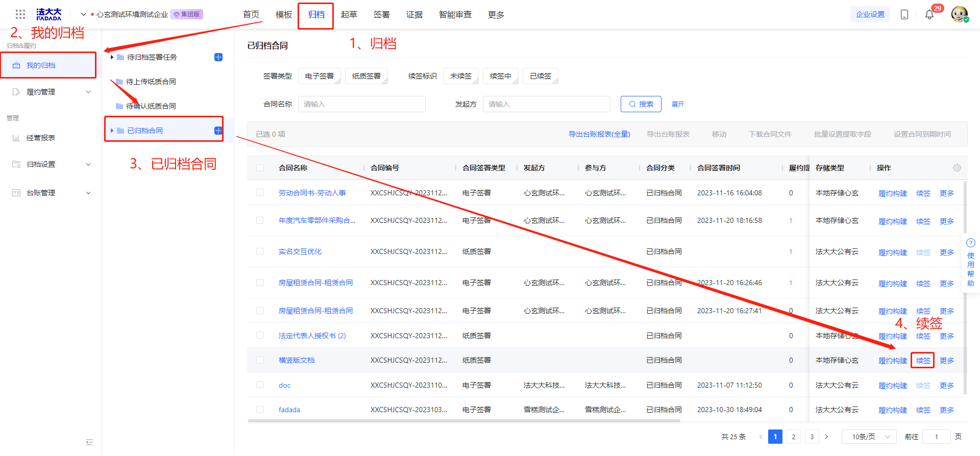
Task: Go to the 智能审查 tab
Action: (455, 15)
